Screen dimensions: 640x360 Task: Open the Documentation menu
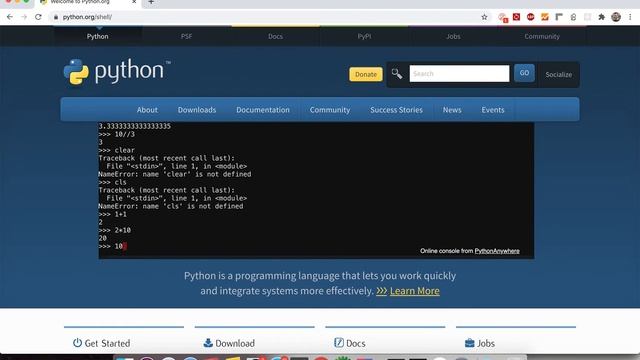point(263,110)
